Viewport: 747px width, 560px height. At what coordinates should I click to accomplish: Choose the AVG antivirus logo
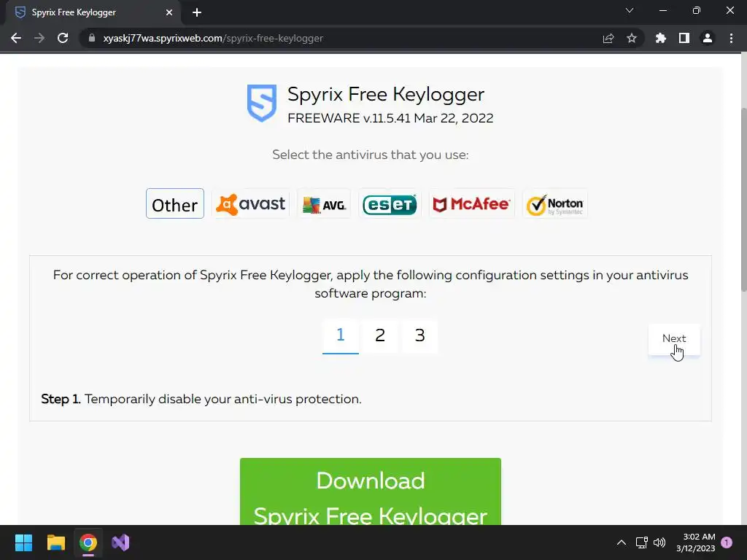(324, 204)
